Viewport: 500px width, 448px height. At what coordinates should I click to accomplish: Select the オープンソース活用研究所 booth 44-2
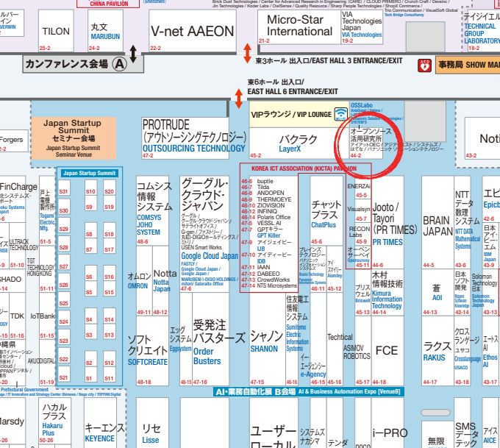point(365,143)
